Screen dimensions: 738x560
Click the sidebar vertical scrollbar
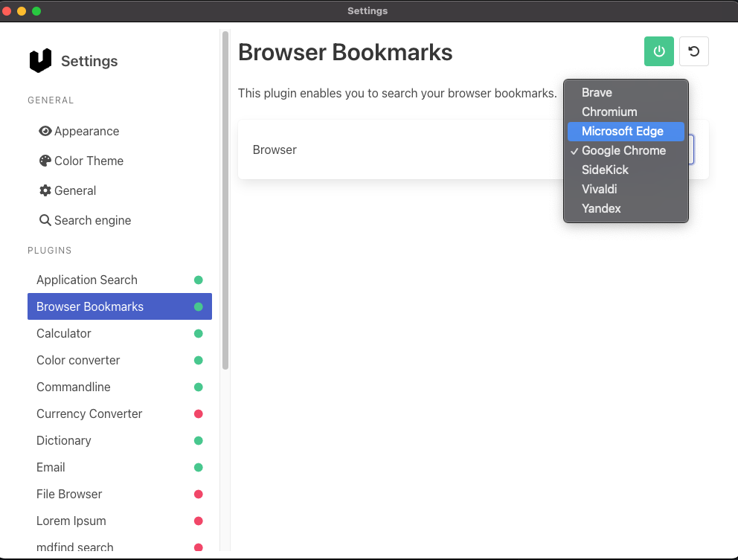225,201
